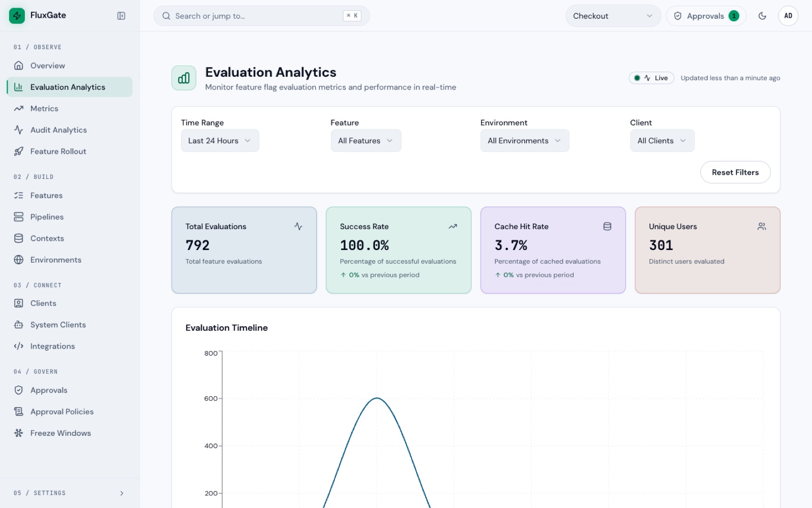The image size is (812, 508).
Task: Open Clients in sidebar
Action: pos(70,303)
